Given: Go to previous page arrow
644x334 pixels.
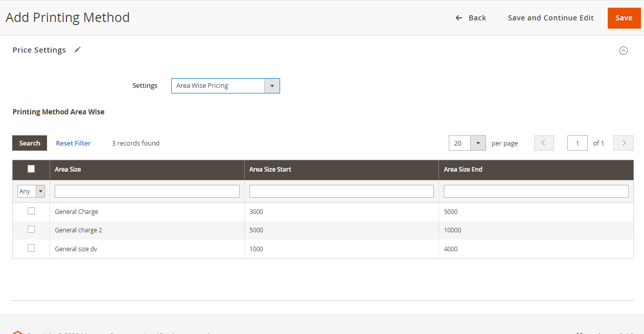Looking at the screenshot, I should pyautogui.click(x=544, y=143).
